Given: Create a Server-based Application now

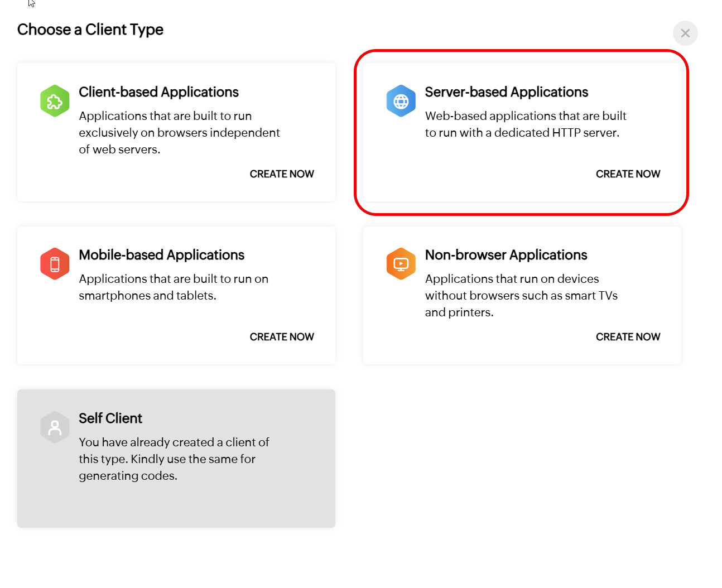Looking at the screenshot, I should coord(628,174).
